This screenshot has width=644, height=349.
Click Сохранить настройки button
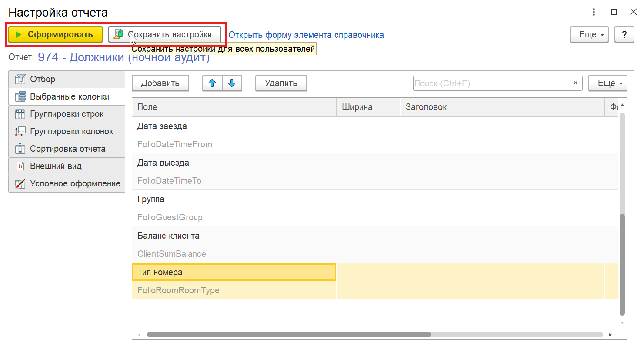click(165, 35)
